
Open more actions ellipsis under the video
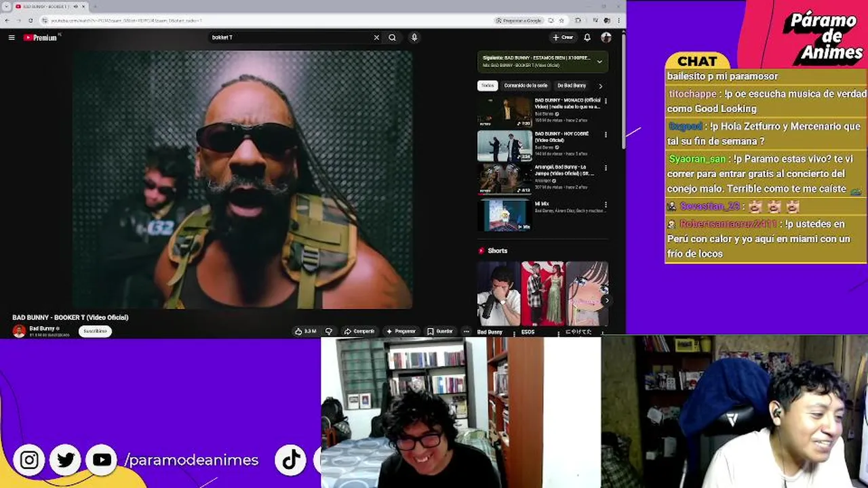pos(466,331)
